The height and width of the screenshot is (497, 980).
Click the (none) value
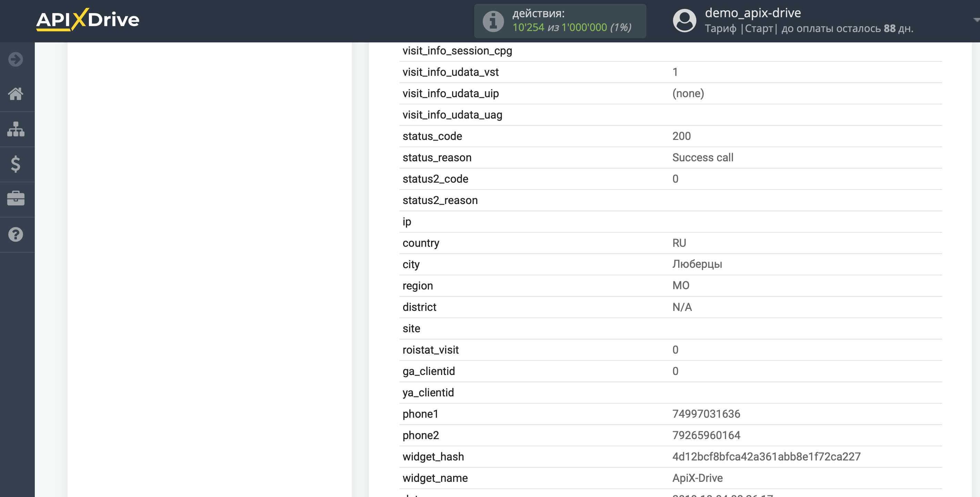click(x=688, y=94)
